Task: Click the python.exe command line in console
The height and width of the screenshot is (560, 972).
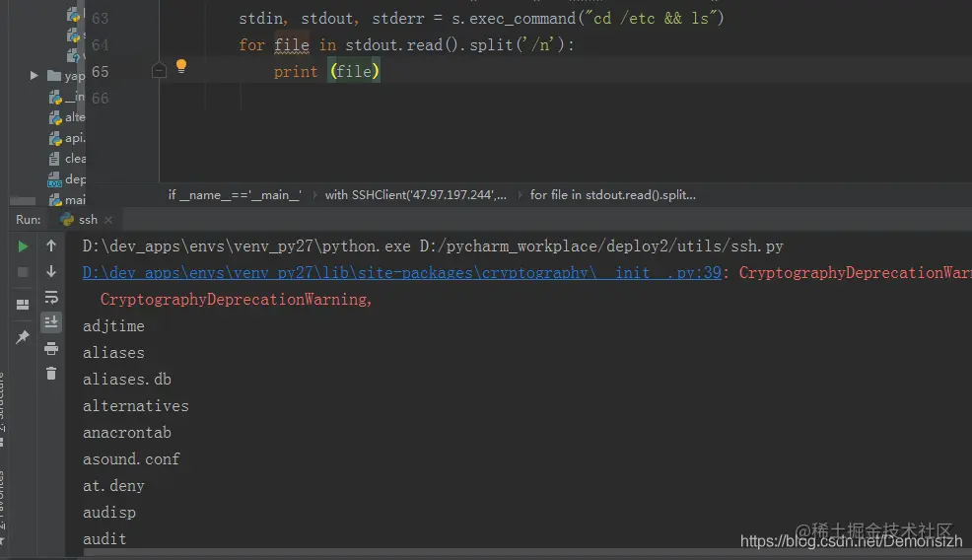Action: [433, 246]
